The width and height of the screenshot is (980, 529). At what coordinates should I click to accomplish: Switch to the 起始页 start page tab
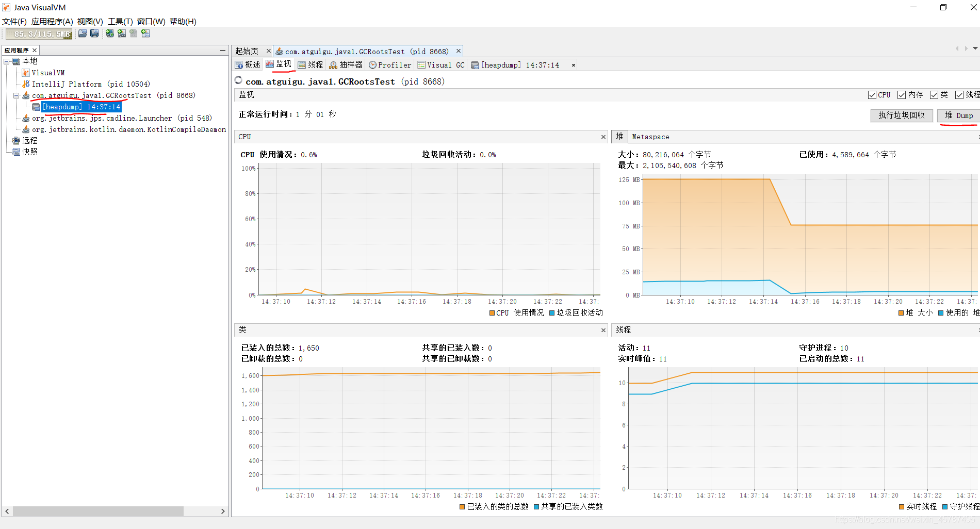click(247, 51)
